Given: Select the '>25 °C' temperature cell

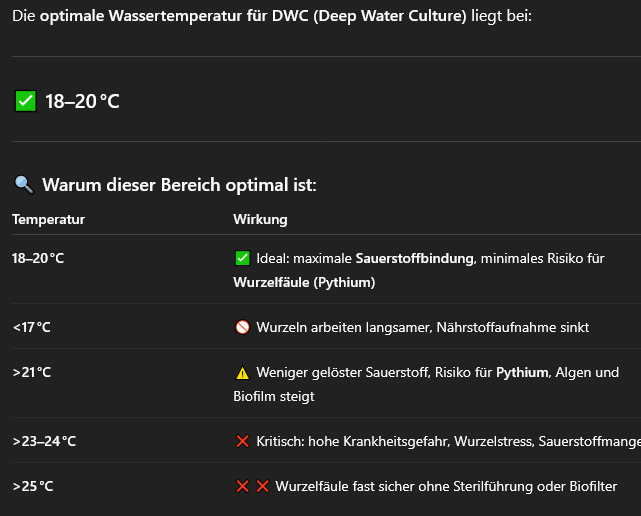Looking at the screenshot, I should pos(33,487).
